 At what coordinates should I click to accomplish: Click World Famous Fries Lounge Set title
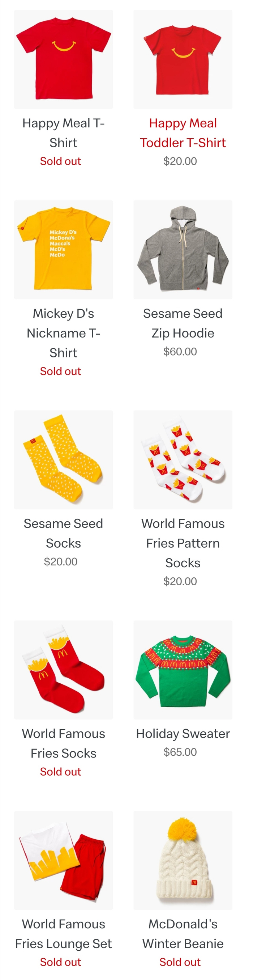click(x=64, y=934)
